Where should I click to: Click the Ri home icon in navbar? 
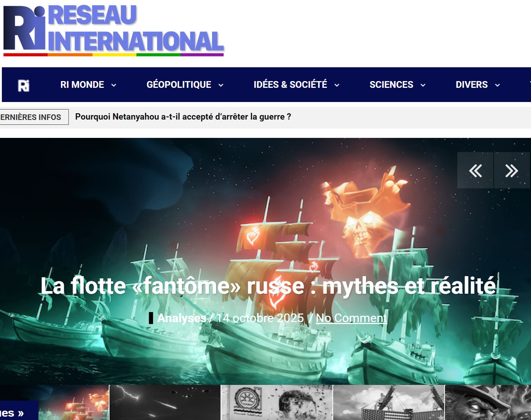(x=24, y=85)
